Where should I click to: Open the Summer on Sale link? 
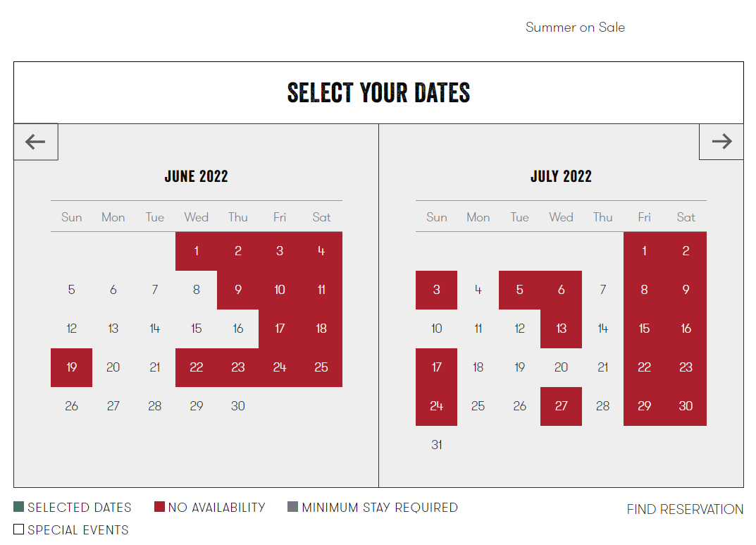click(575, 27)
